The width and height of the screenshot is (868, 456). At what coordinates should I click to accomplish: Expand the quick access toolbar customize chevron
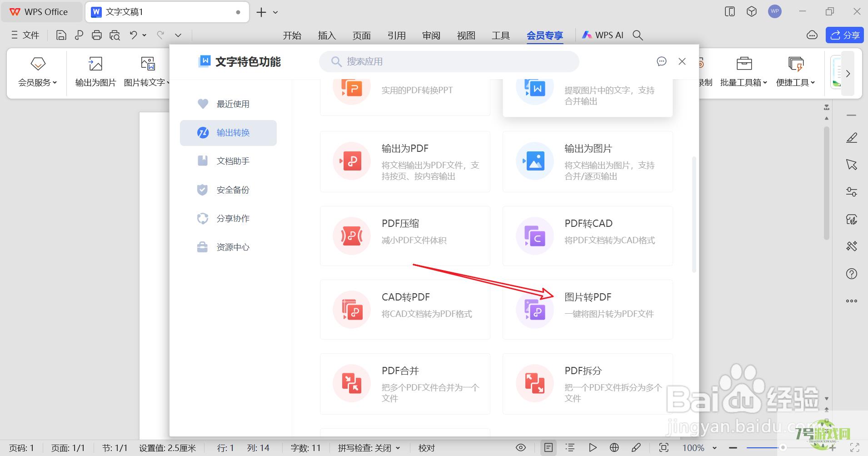pyautogui.click(x=178, y=35)
